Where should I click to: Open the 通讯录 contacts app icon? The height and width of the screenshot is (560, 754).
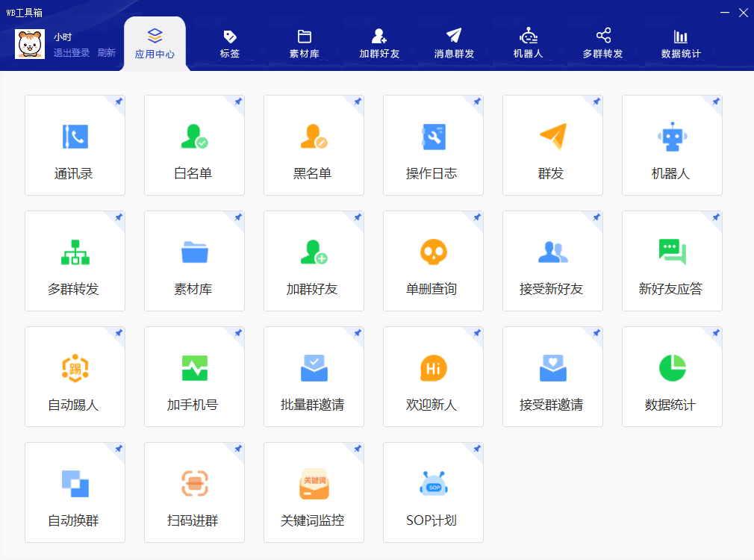pyautogui.click(x=75, y=137)
